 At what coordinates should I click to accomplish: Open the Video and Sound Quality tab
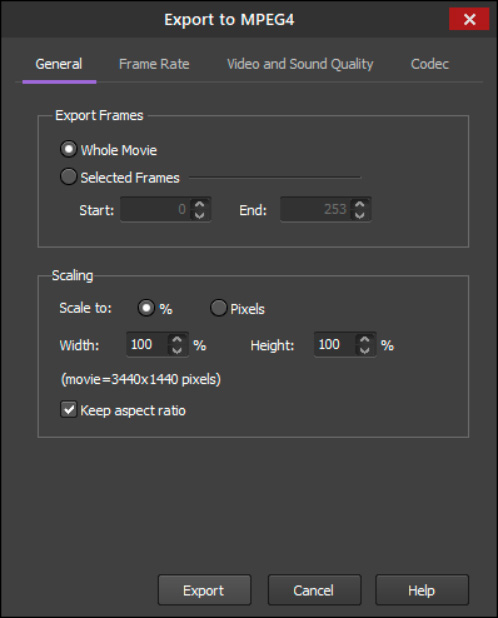(x=300, y=64)
